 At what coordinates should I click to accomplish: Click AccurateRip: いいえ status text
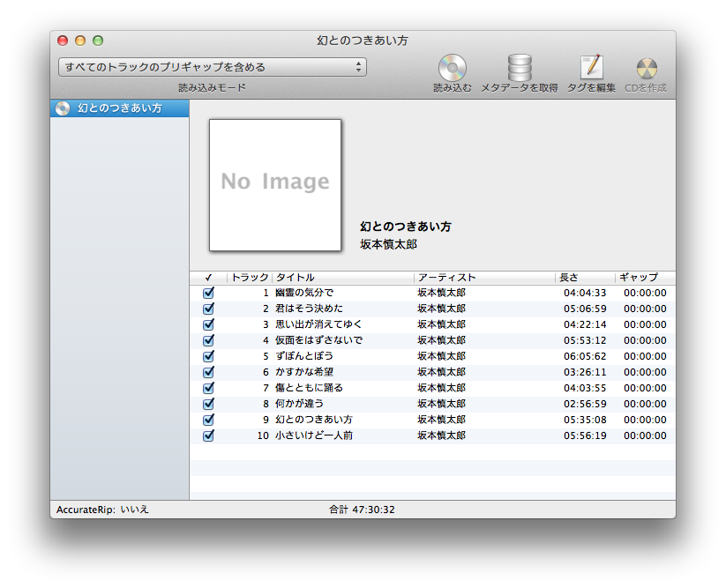(x=102, y=510)
